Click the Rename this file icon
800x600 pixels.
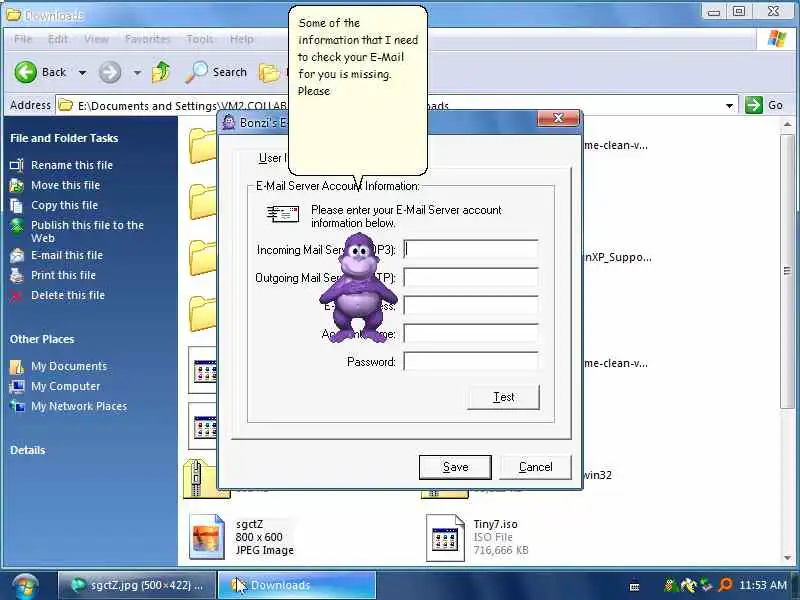[x=17, y=165]
